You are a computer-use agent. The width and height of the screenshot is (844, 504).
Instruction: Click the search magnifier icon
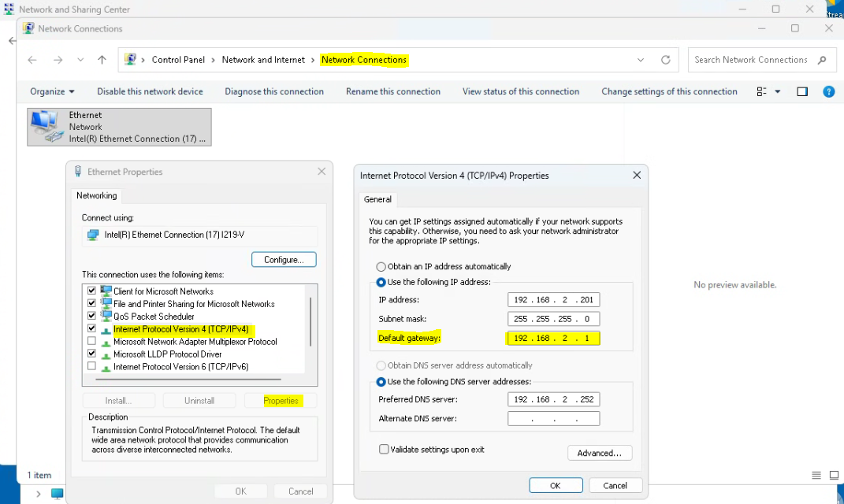point(822,60)
